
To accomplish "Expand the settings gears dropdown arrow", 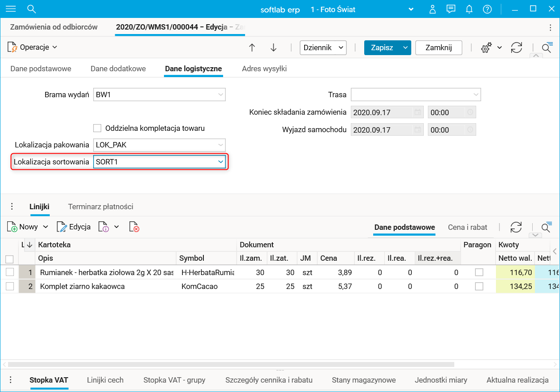I will click(500, 47).
